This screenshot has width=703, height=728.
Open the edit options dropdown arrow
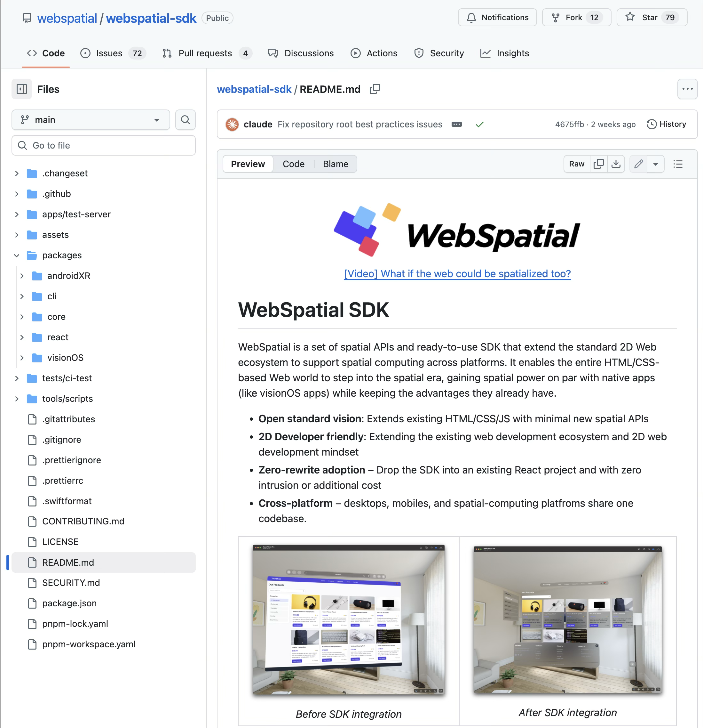click(x=655, y=164)
